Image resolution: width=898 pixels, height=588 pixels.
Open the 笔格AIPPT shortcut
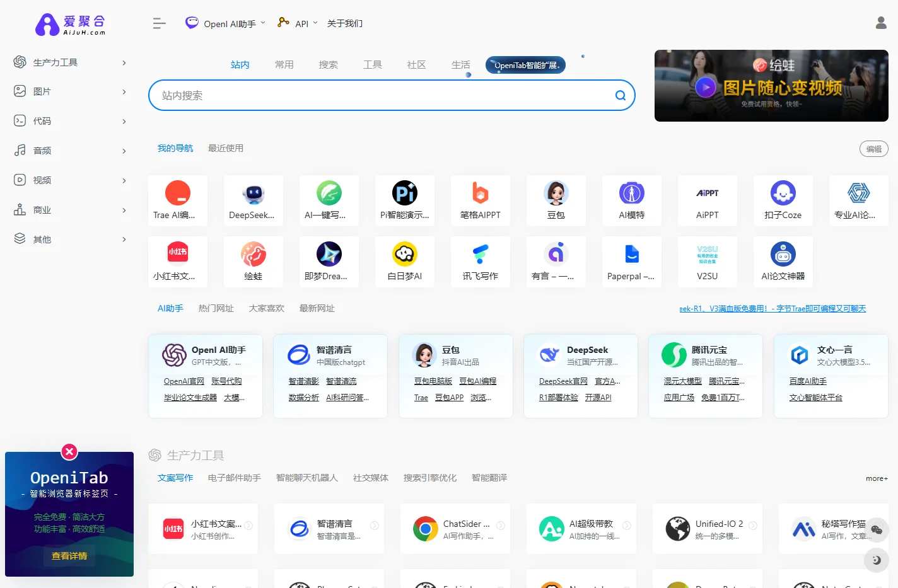[481, 200]
